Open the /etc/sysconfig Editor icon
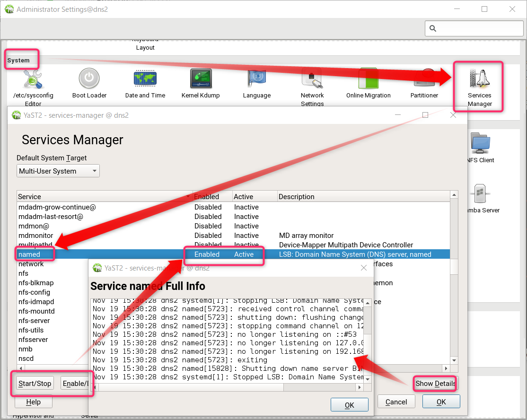527x420 pixels. [x=33, y=79]
